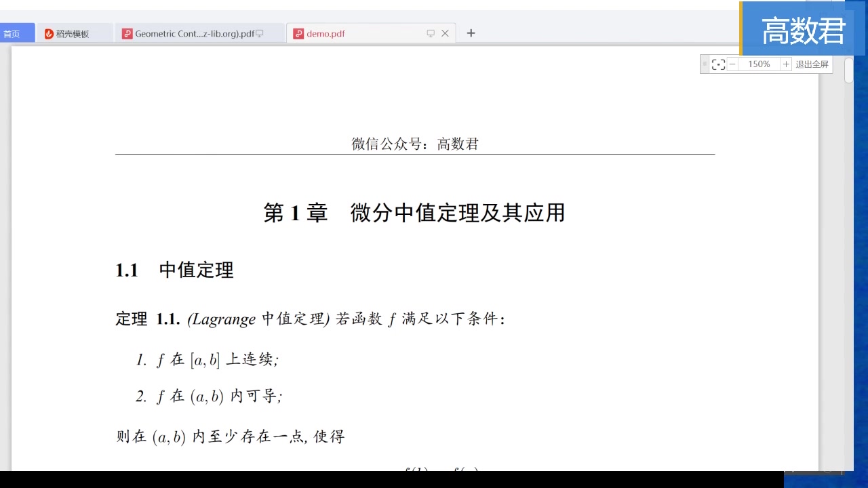The image size is (868, 488).
Task: Switch to the Geometric Cont...pdf tab
Action: pos(201,33)
